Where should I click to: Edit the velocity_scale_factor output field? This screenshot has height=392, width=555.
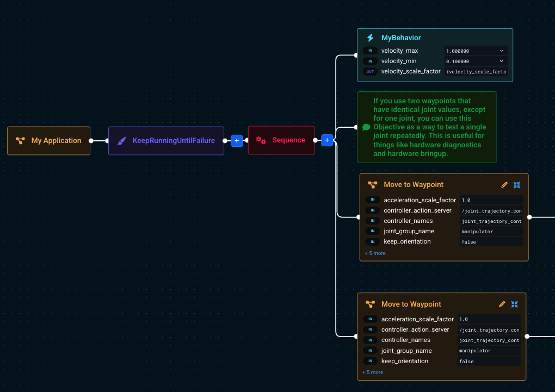pos(476,71)
